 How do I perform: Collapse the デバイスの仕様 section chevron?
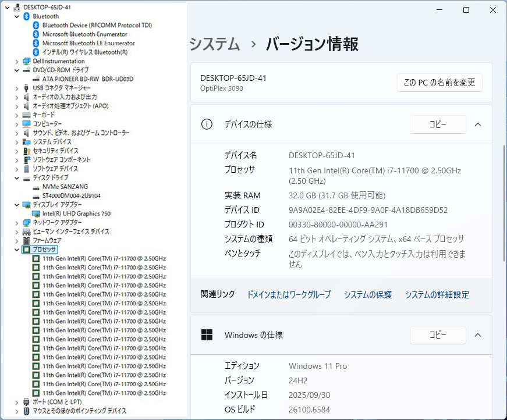tap(478, 124)
